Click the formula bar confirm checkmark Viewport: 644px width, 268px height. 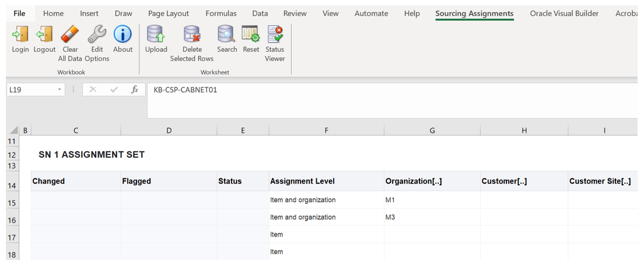click(x=114, y=90)
